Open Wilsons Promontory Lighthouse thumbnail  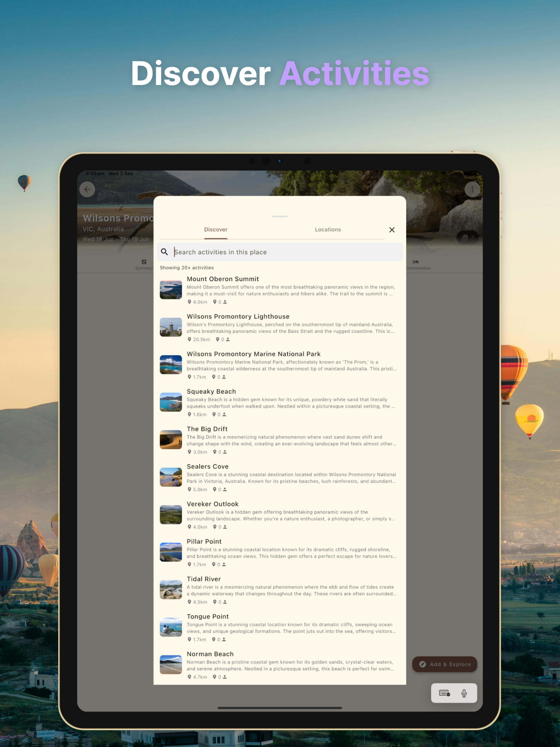point(171,327)
